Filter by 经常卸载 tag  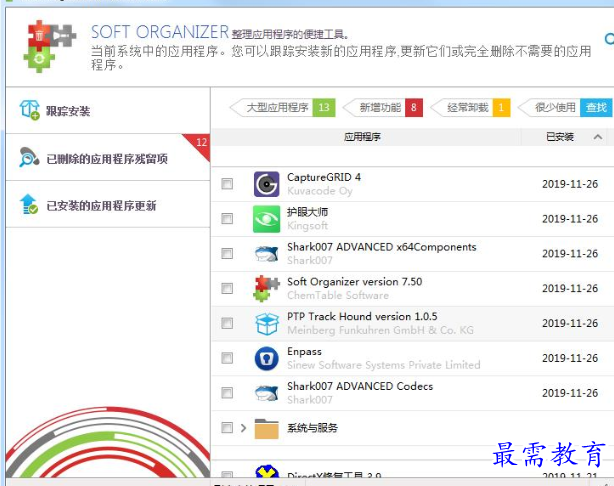(x=468, y=107)
